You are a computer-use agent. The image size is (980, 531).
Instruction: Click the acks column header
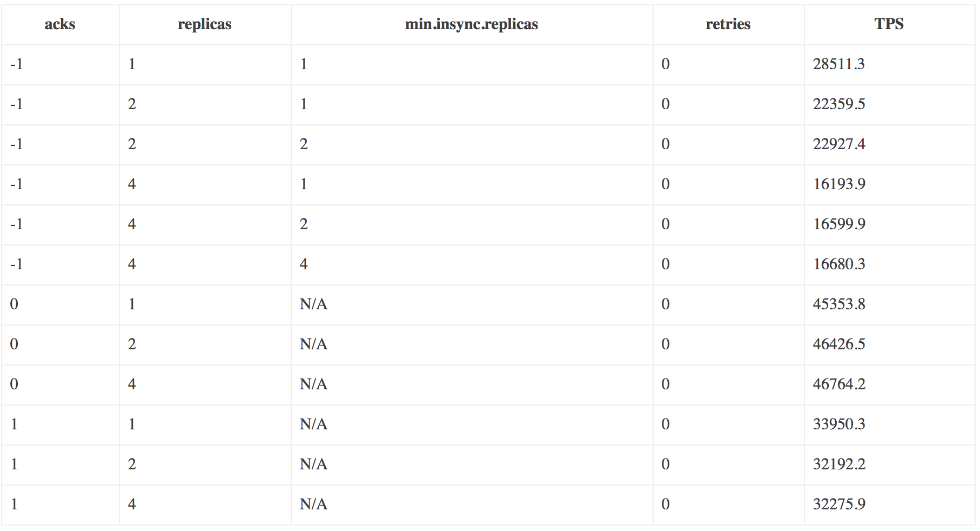click(x=60, y=24)
